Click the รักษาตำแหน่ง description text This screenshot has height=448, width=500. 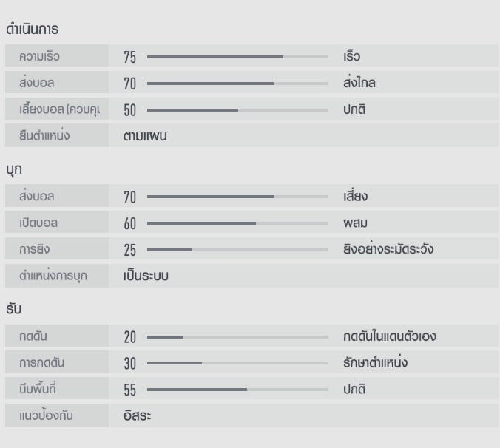(376, 363)
